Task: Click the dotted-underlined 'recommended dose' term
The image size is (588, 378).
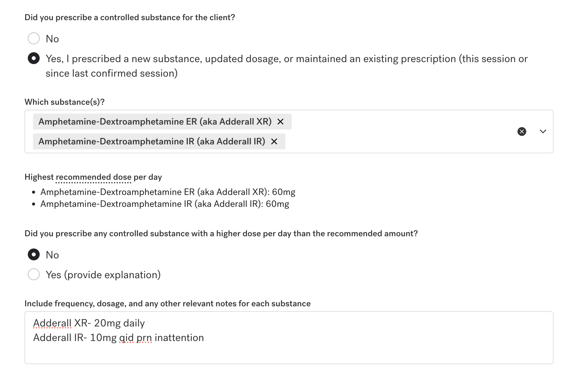Action: 94,177
